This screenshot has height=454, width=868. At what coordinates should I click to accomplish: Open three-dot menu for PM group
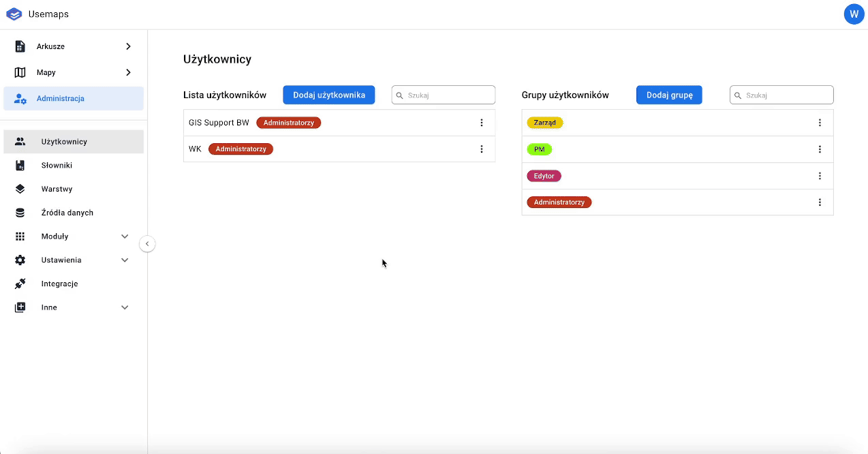(820, 149)
